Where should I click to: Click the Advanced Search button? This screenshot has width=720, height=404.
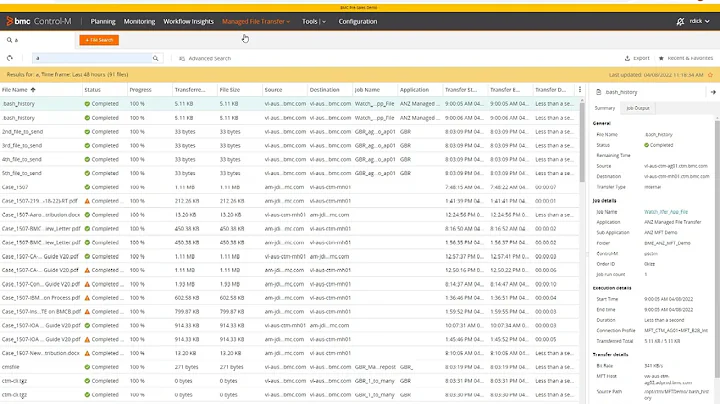(x=205, y=58)
